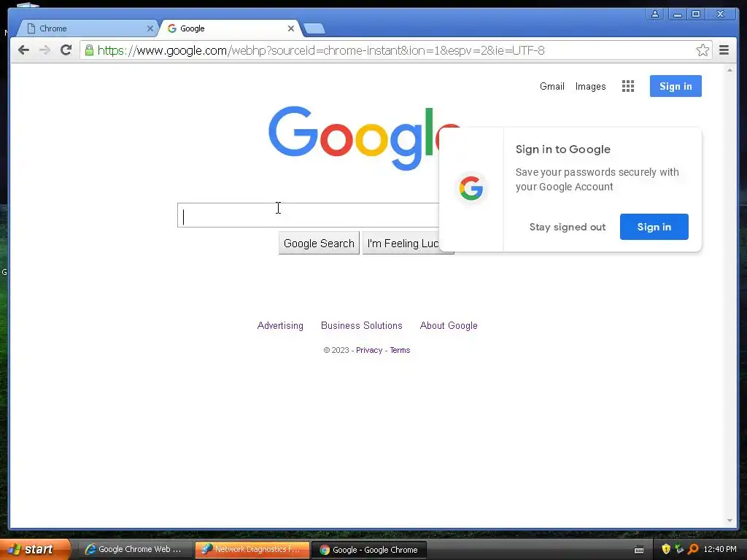Close the Chrome tab
Screen dimensions: 747x560
click(x=150, y=28)
